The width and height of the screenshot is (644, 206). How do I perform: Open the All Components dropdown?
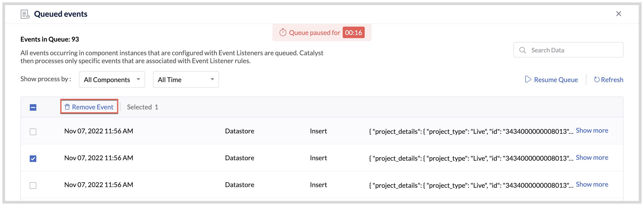(112, 79)
